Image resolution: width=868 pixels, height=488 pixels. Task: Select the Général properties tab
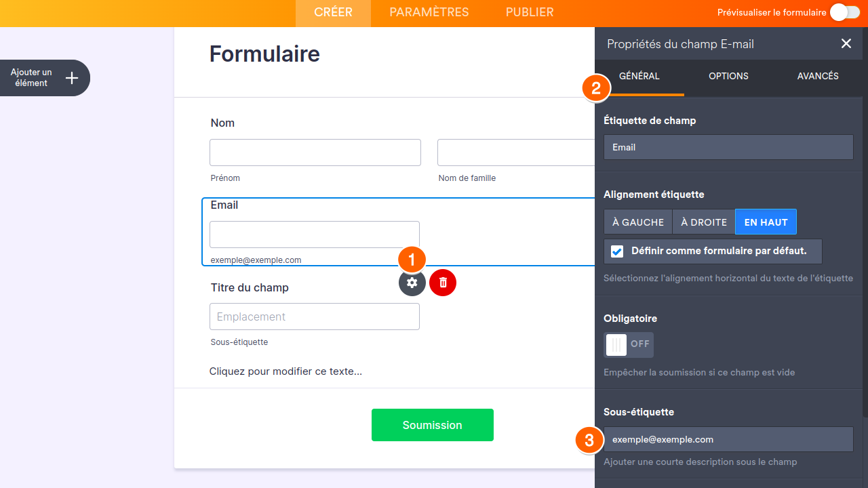coord(639,76)
